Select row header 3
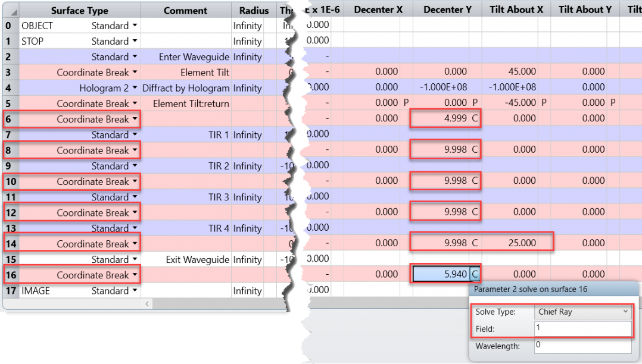Screen dimensions: 642x364 click(9, 72)
